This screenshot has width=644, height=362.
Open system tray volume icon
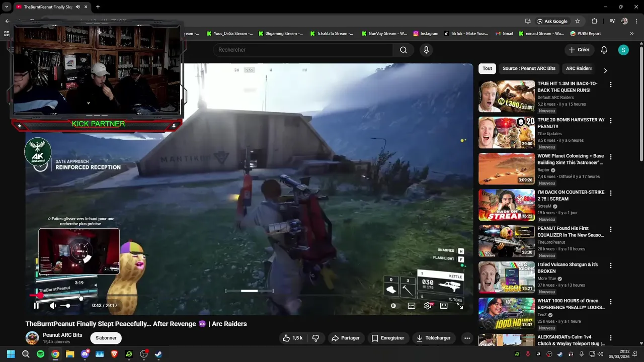[600, 354]
